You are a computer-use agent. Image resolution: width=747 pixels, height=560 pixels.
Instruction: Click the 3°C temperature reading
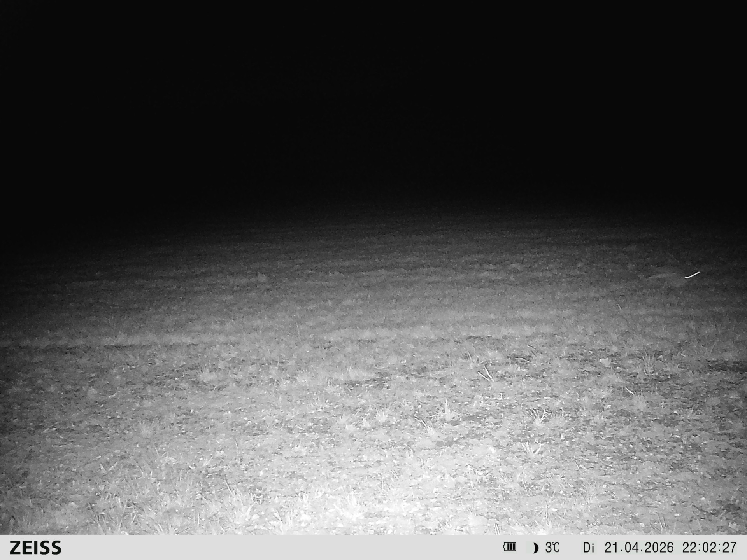coord(552,548)
